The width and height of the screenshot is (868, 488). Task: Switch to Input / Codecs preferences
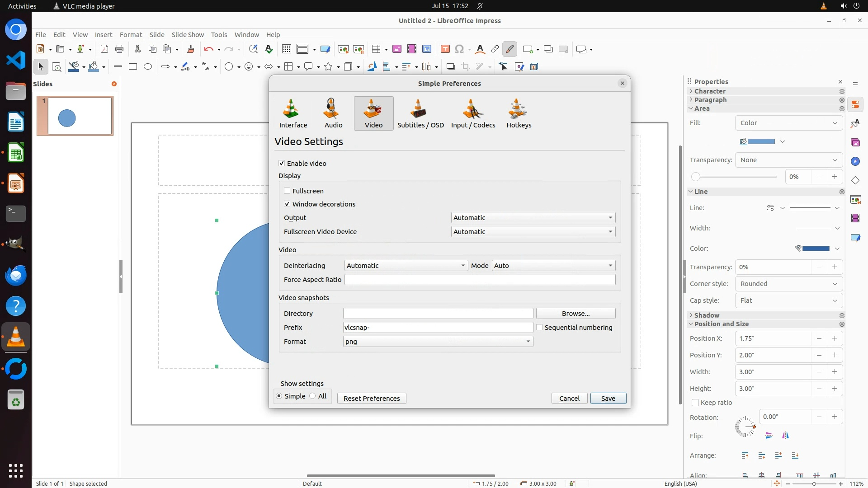473,113
